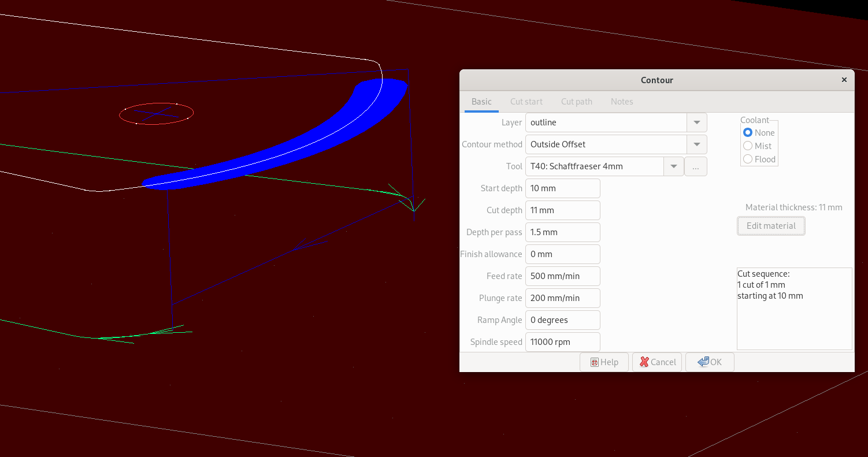Click the Spindle speed input box

(x=562, y=342)
